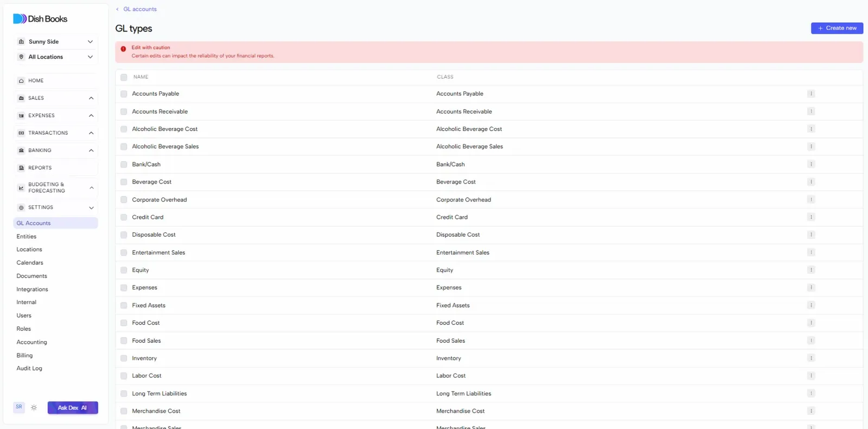The image size is (868, 429).
Task: Click the Home icon in sidebar
Action: point(21,81)
